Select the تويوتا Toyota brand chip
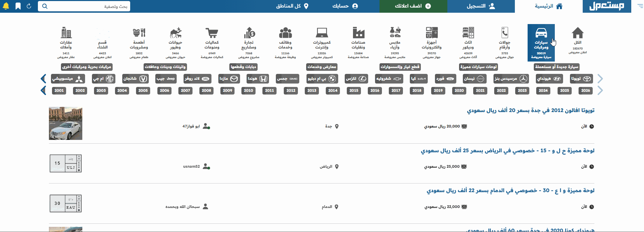 [x=581, y=79]
